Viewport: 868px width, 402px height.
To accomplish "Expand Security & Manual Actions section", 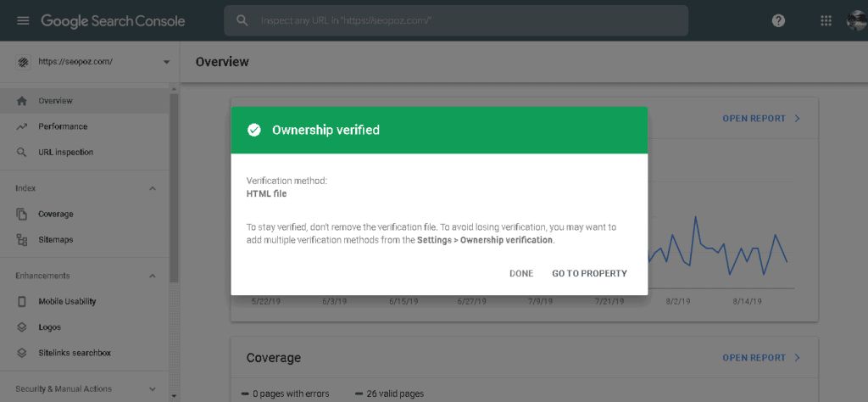I will pyautogui.click(x=153, y=389).
